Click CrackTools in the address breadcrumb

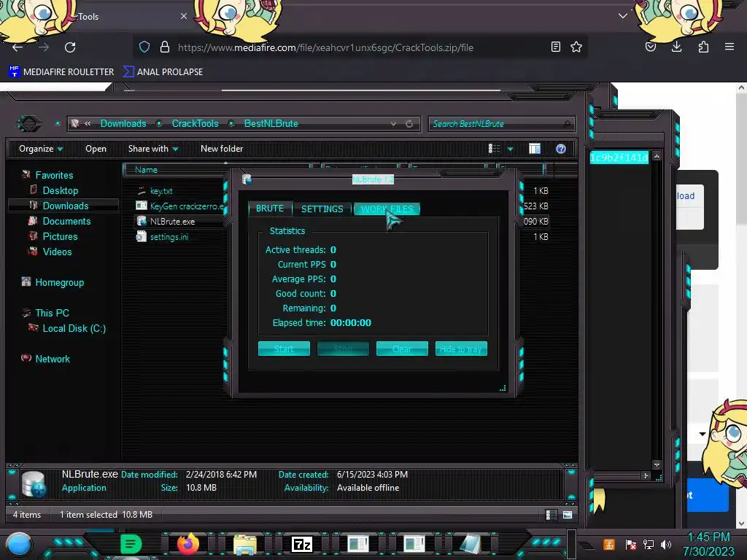(195, 123)
